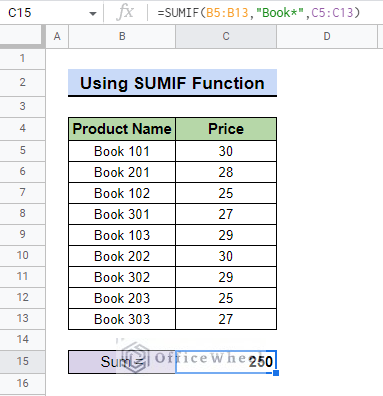Select cell 'Book 303'

point(122,319)
